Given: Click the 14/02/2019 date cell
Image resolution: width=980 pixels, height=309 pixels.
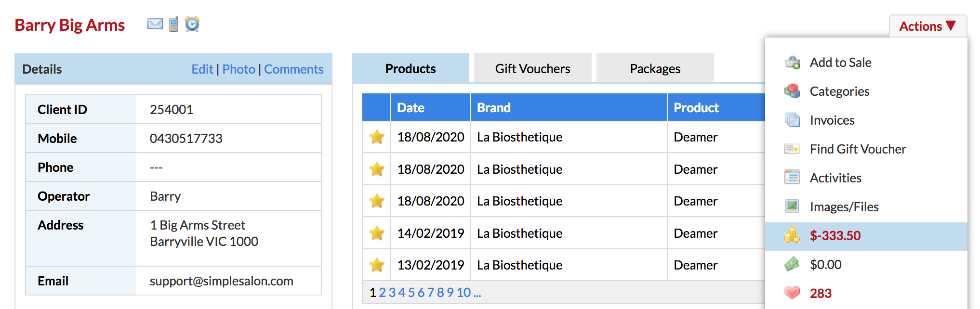Looking at the screenshot, I should pyautogui.click(x=431, y=233).
